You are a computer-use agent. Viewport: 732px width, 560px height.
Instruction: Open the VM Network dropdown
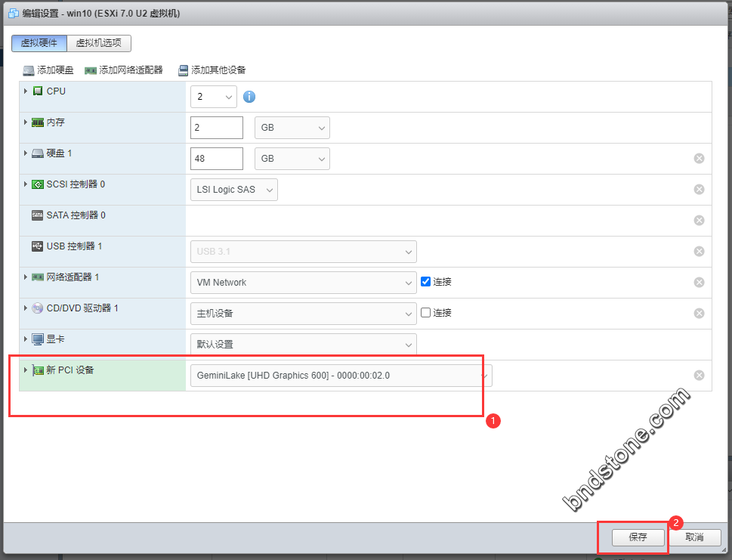(304, 283)
